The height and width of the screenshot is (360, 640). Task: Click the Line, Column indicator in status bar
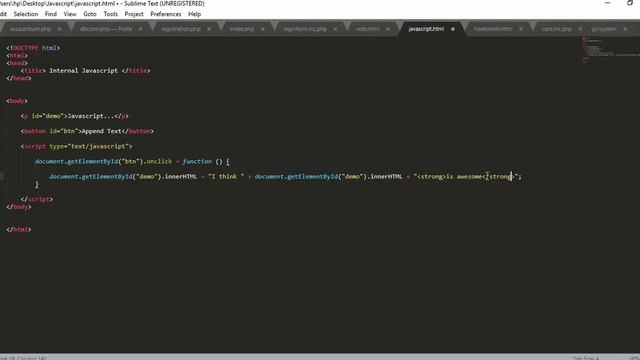click(24, 358)
